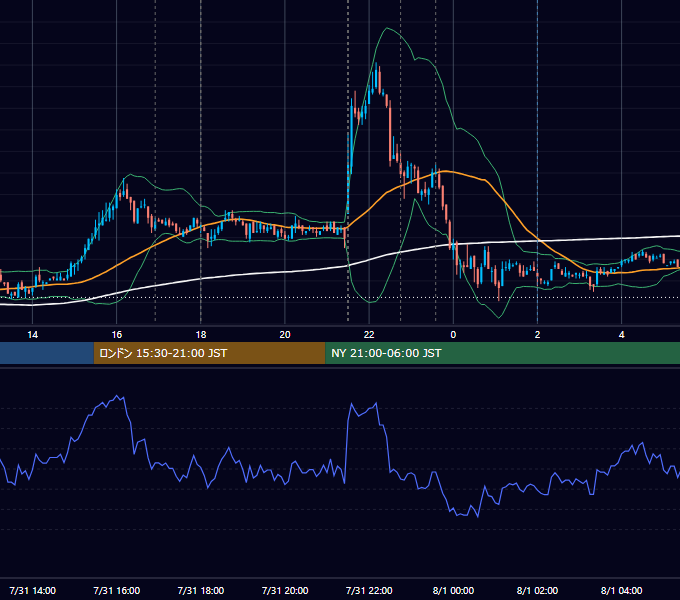Click the '14' hour axis label

(x=33, y=335)
